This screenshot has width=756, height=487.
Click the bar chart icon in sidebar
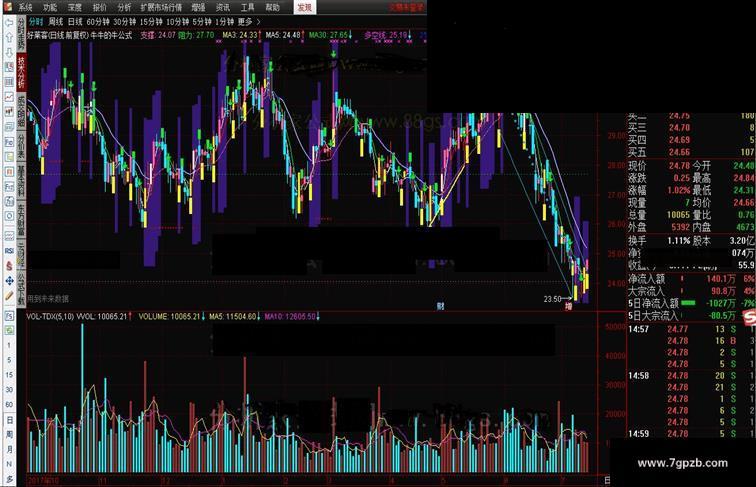click(9, 112)
